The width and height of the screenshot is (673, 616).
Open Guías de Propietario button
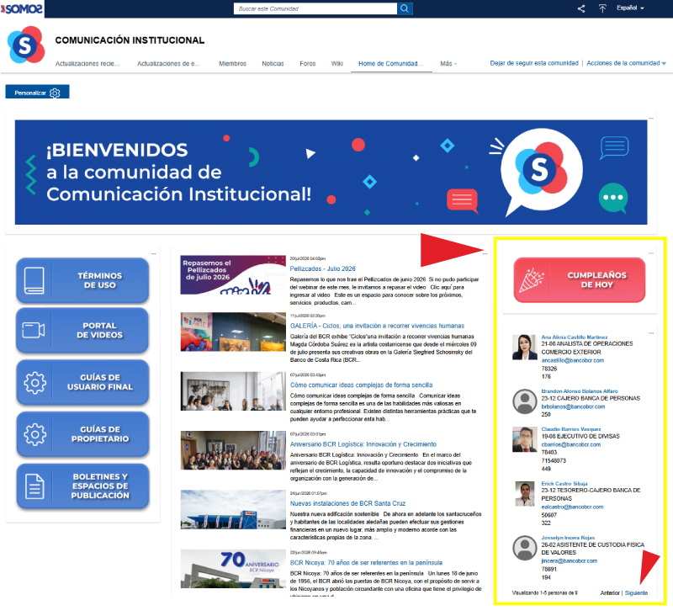pos(82,434)
